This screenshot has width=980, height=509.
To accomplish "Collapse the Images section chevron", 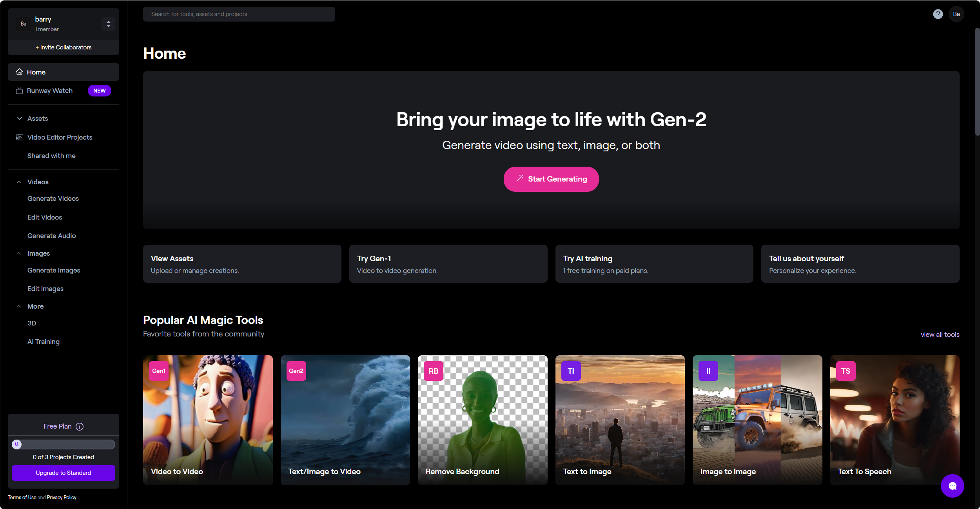I will [x=19, y=253].
